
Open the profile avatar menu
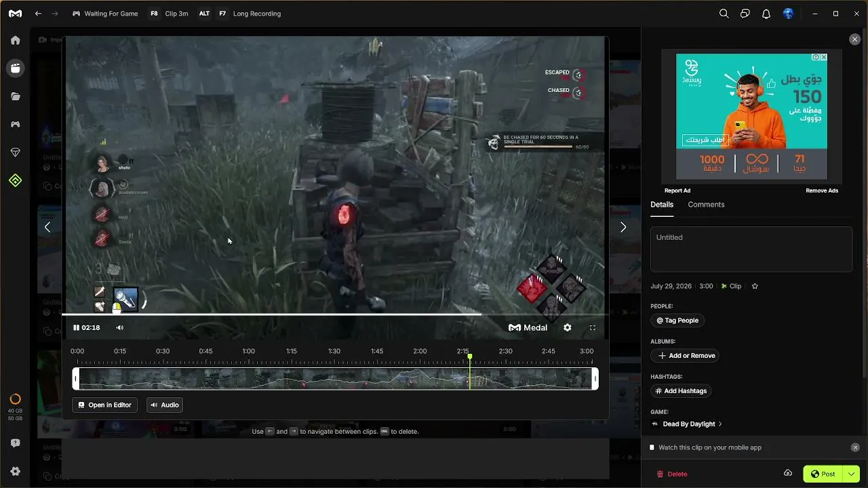click(x=788, y=14)
